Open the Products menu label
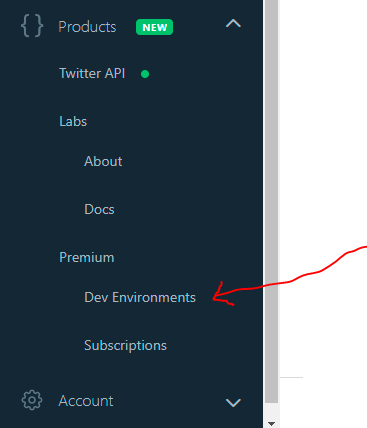Image resolution: width=367 pixels, height=428 pixels. (x=87, y=27)
